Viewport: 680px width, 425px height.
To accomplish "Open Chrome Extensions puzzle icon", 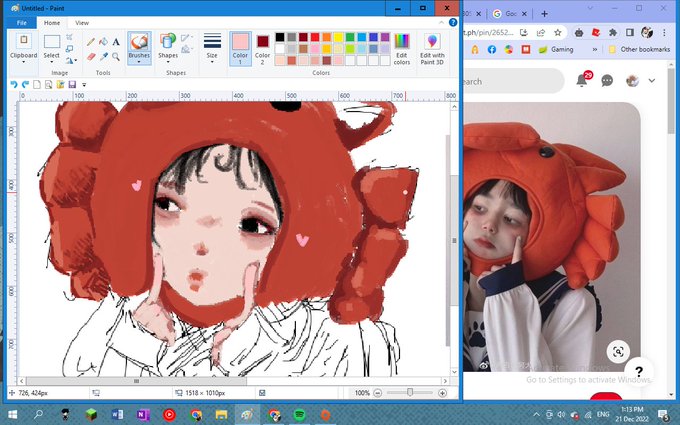I will coord(612,33).
